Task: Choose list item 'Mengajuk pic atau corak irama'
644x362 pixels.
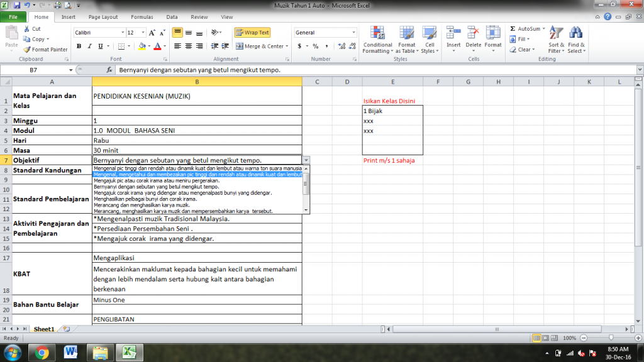Action: 157,180
